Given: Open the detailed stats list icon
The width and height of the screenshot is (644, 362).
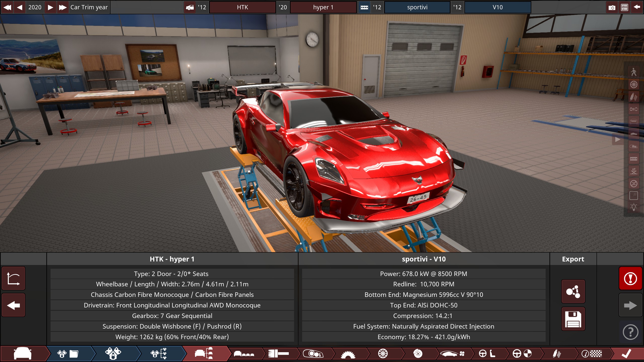Looking at the screenshot, I should tap(624, 7).
